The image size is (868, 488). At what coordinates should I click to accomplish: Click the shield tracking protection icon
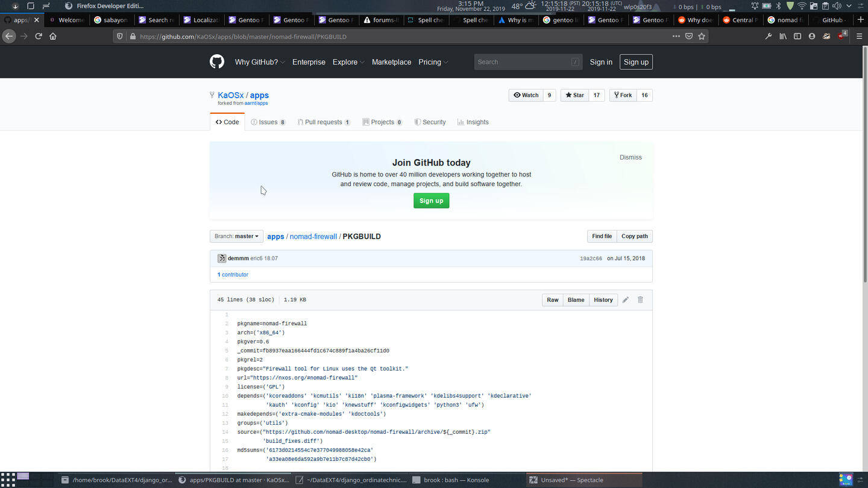(119, 36)
